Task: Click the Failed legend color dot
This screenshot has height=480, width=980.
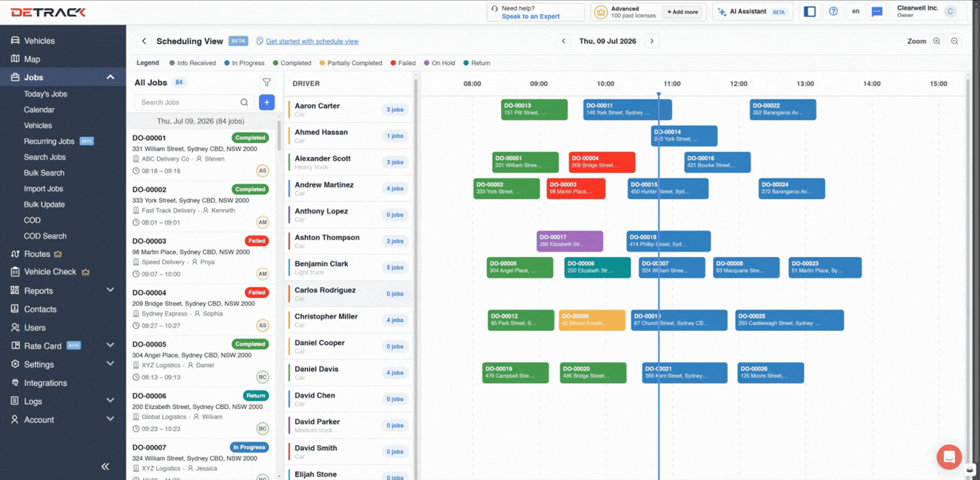Action: [393, 63]
